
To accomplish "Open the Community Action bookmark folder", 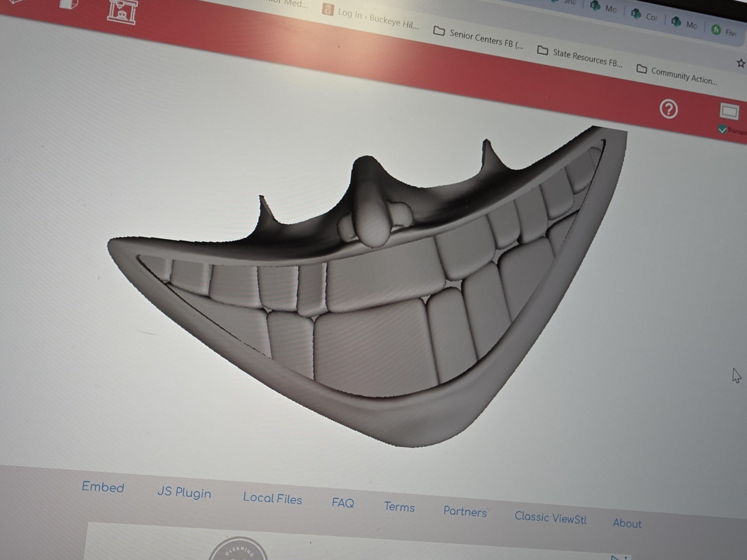I will click(677, 75).
